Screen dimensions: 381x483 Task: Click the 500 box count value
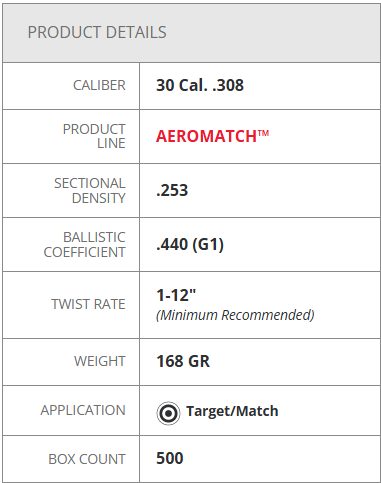[x=170, y=458]
